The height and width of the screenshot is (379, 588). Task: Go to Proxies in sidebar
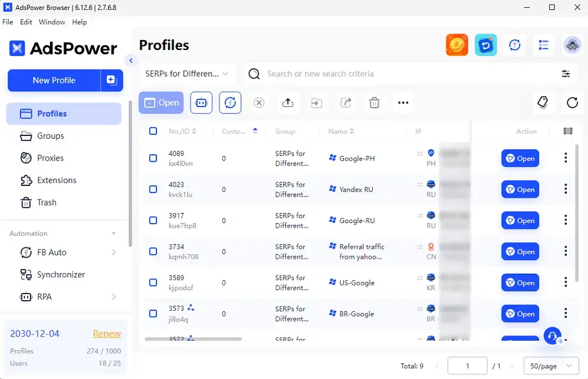(64, 158)
